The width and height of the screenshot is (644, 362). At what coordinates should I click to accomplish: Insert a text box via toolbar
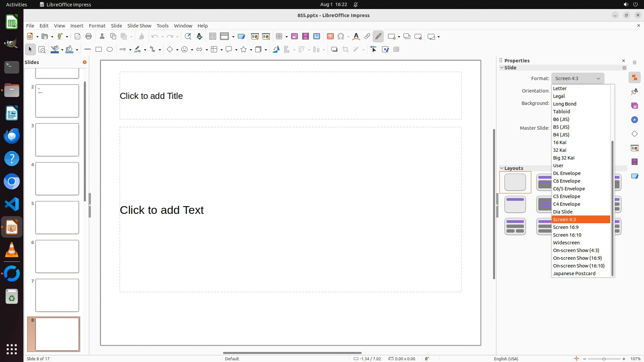coord(330,37)
